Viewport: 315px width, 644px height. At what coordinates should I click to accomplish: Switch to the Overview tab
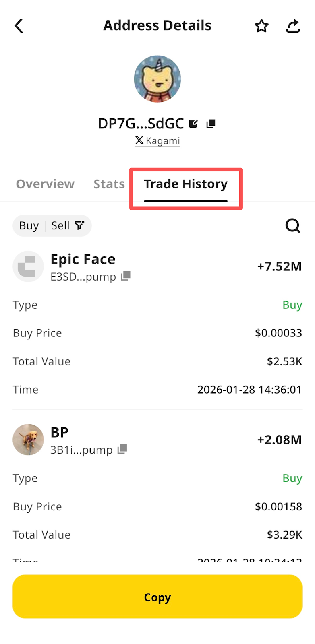[x=45, y=184]
